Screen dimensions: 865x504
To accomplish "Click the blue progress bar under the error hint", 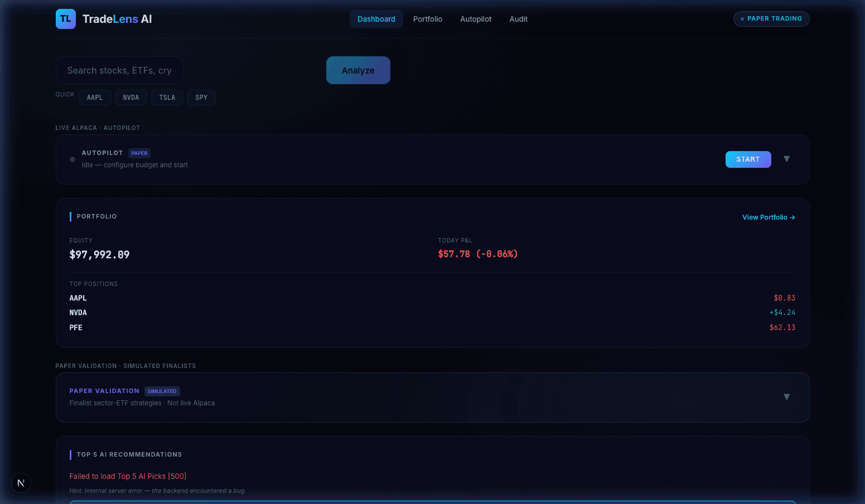I will (432, 502).
